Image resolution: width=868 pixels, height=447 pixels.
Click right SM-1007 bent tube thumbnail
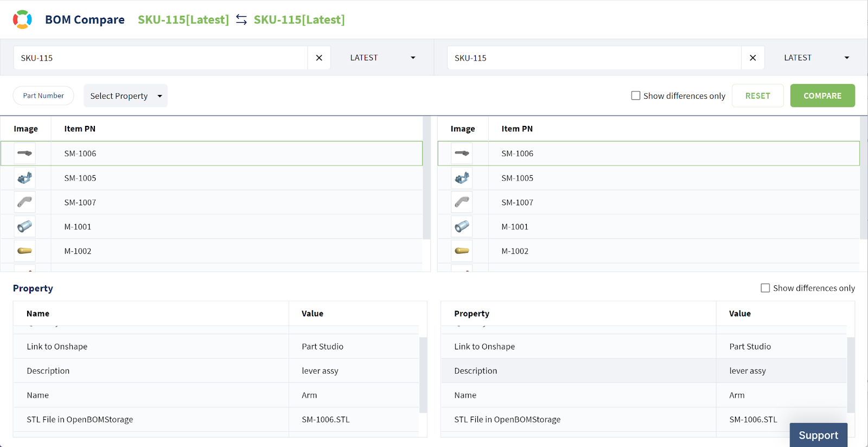[462, 202]
